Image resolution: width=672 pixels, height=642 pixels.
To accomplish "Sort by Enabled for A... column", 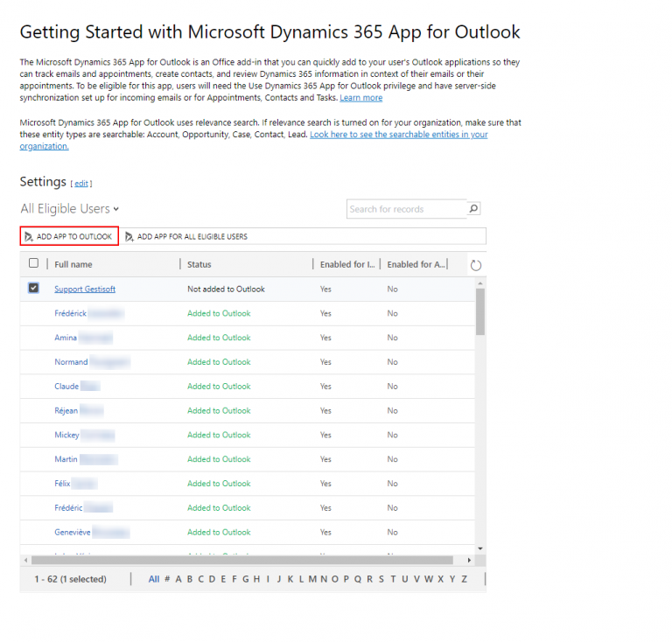I will tap(416, 265).
